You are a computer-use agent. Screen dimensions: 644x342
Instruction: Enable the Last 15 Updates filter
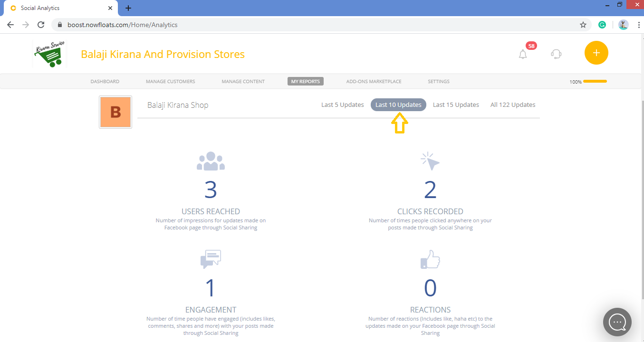point(456,104)
